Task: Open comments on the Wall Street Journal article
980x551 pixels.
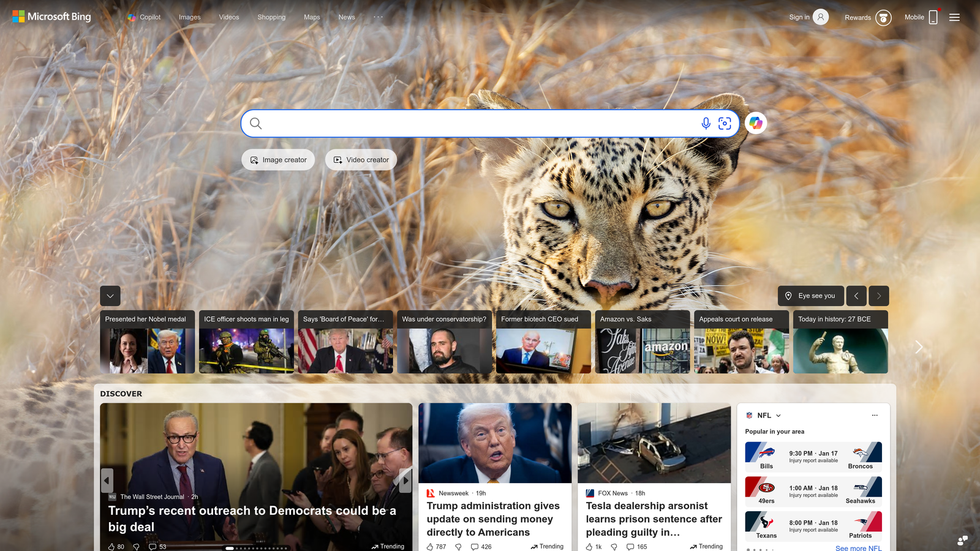Action: click(x=153, y=547)
